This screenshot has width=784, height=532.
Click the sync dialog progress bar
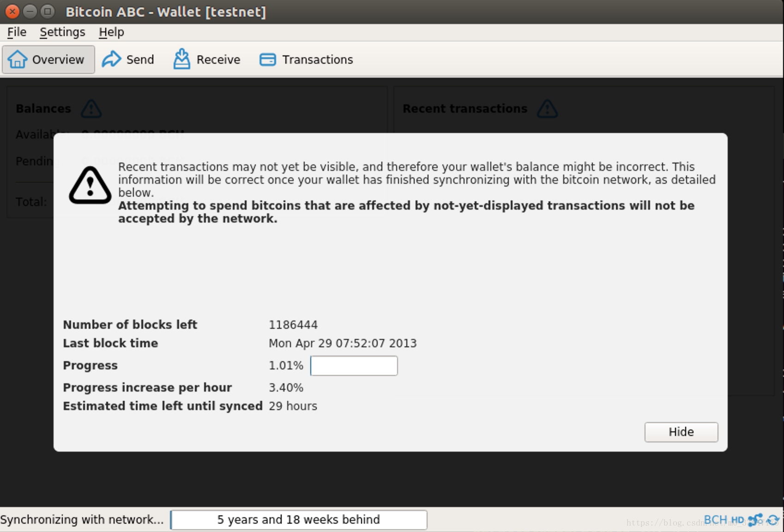click(354, 366)
